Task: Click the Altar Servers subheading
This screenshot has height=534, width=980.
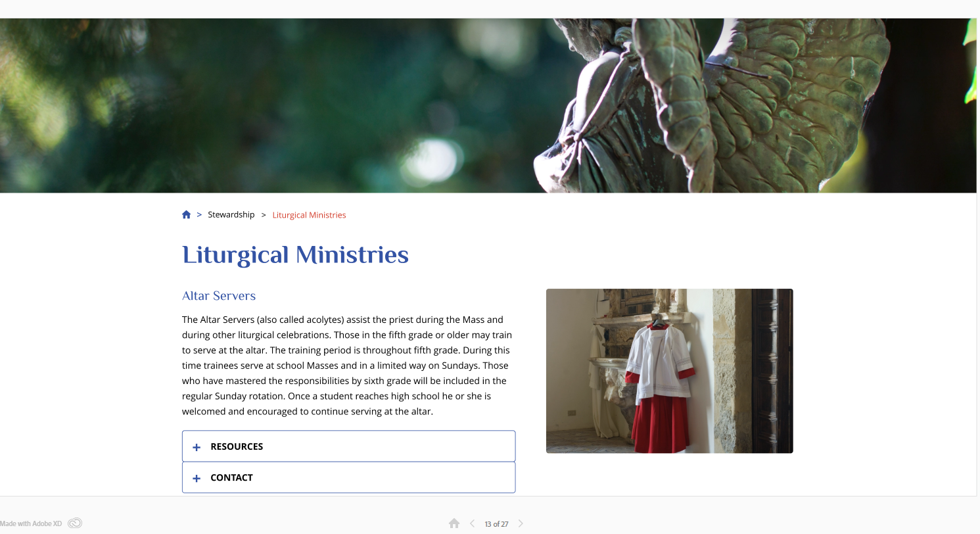Action: tap(219, 296)
